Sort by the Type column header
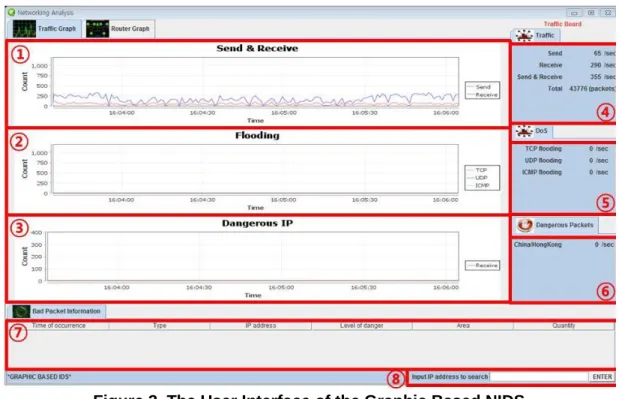The width and height of the screenshot is (619, 399). 159,326
